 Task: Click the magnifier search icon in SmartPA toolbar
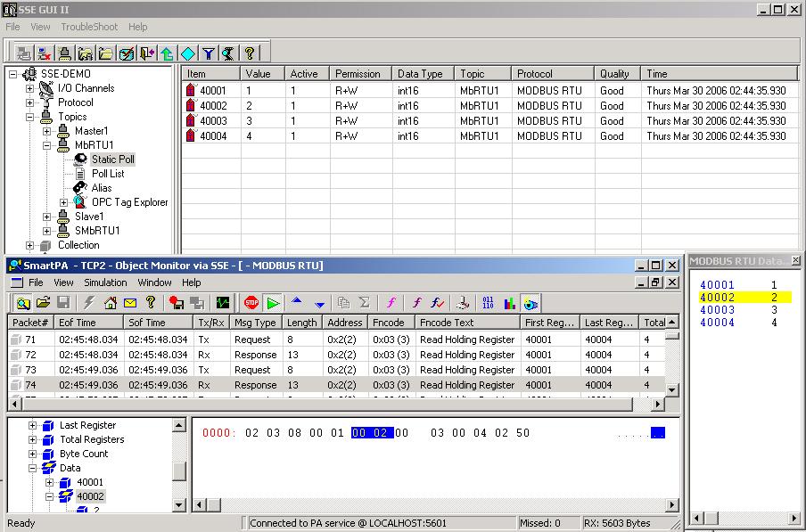pyautogui.click(x=22, y=303)
